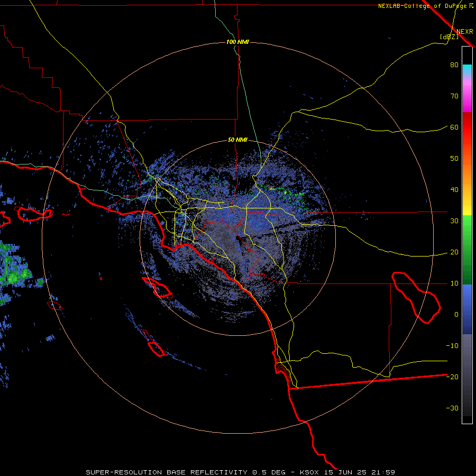Image resolution: width=476 pixels, height=476 pixels.
Task: Click the 40 value on dBZ scale
Action: [x=454, y=190]
